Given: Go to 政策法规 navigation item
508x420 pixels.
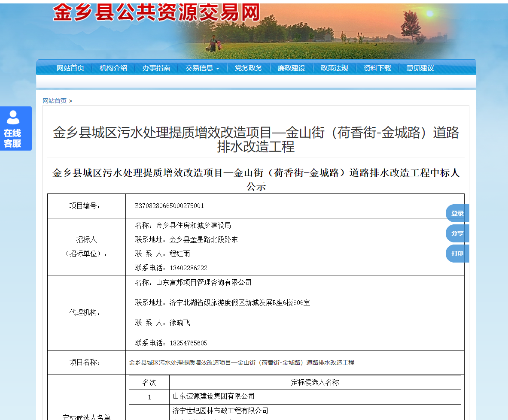Looking at the screenshot, I should tap(335, 68).
